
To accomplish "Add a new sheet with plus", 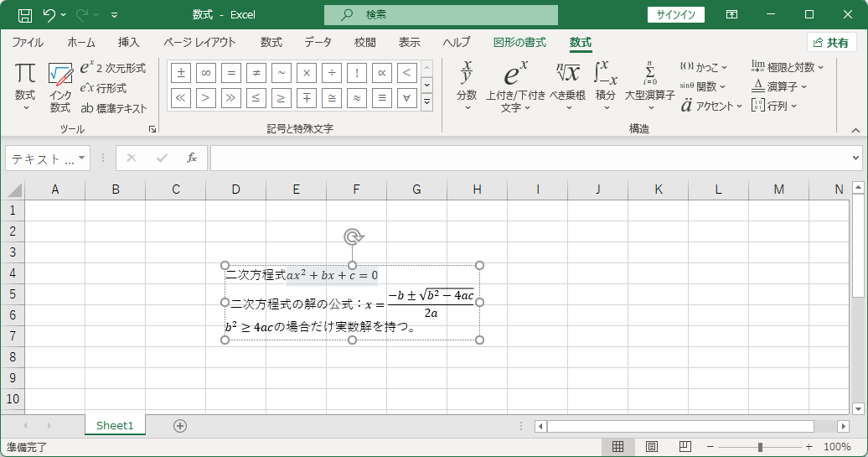I will (x=180, y=426).
